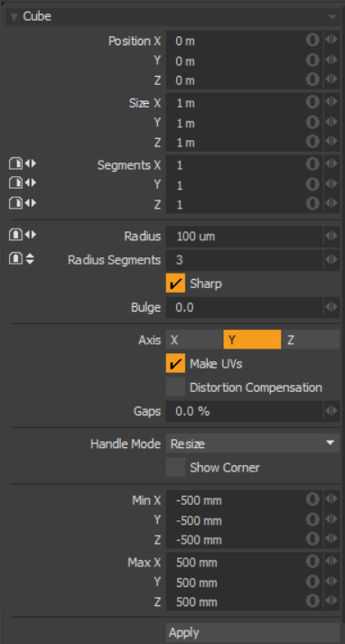The image size is (345, 644).
Task: Click the falloff icon beside Segments X
Action: point(15,163)
